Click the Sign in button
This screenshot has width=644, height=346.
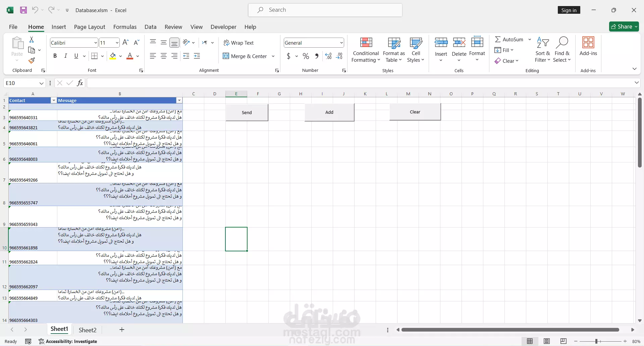pyautogui.click(x=569, y=10)
